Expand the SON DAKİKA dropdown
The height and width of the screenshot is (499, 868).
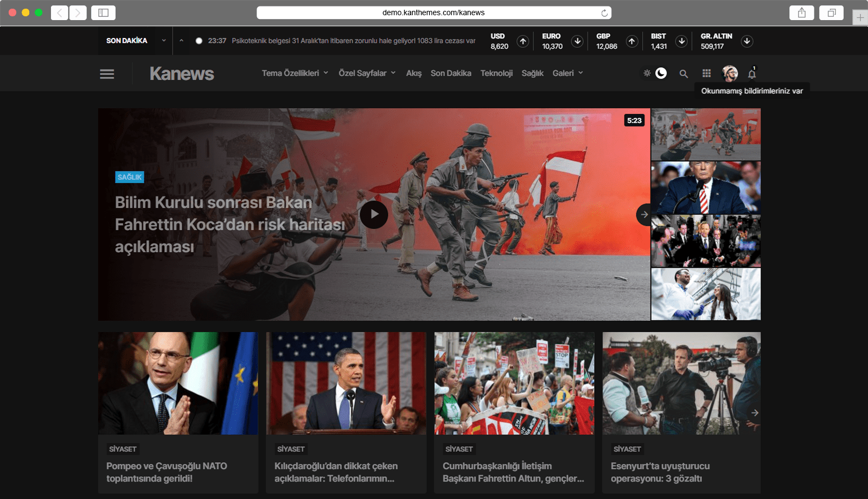click(164, 41)
